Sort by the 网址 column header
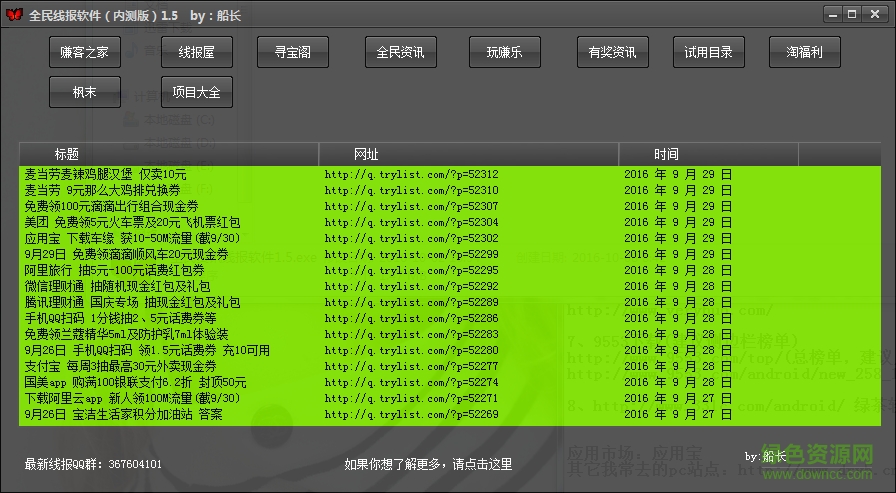The image size is (896, 493). 469,154
